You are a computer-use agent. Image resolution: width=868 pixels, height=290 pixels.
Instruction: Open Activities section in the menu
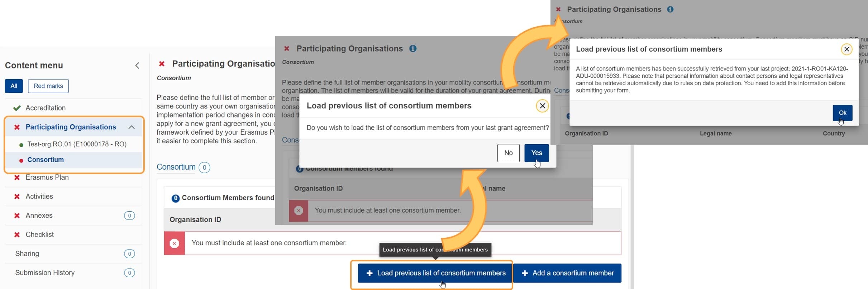click(x=39, y=197)
